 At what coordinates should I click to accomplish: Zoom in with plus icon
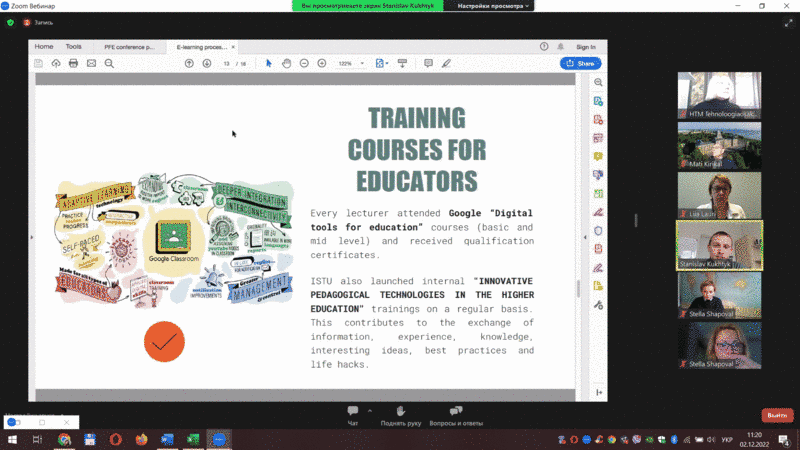[322, 63]
